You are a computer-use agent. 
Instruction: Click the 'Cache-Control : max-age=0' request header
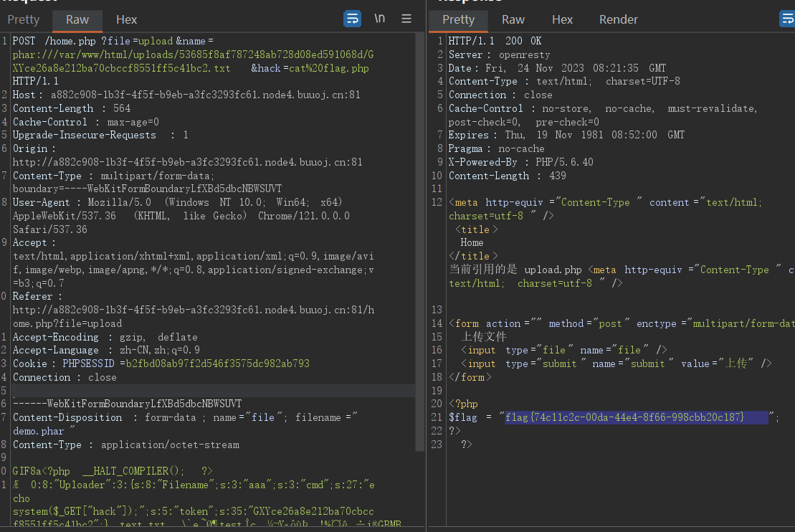86,122
